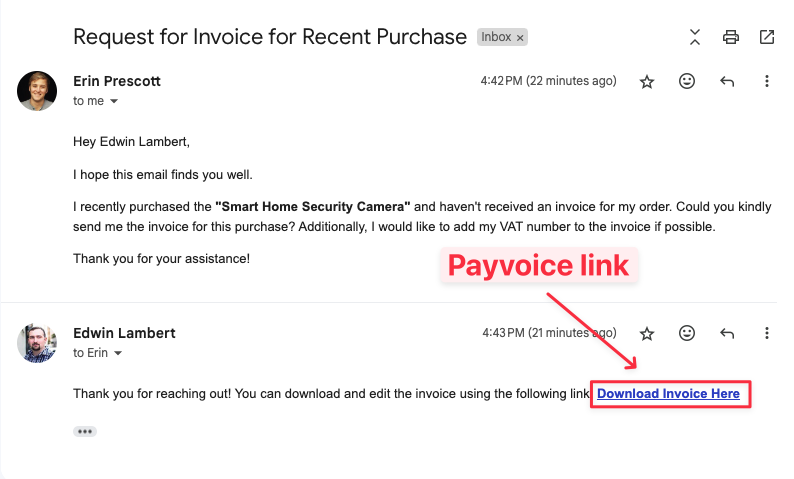Click Erin Prescott's profile picture
Viewport: 794px width, 479px height.
(37, 91)
